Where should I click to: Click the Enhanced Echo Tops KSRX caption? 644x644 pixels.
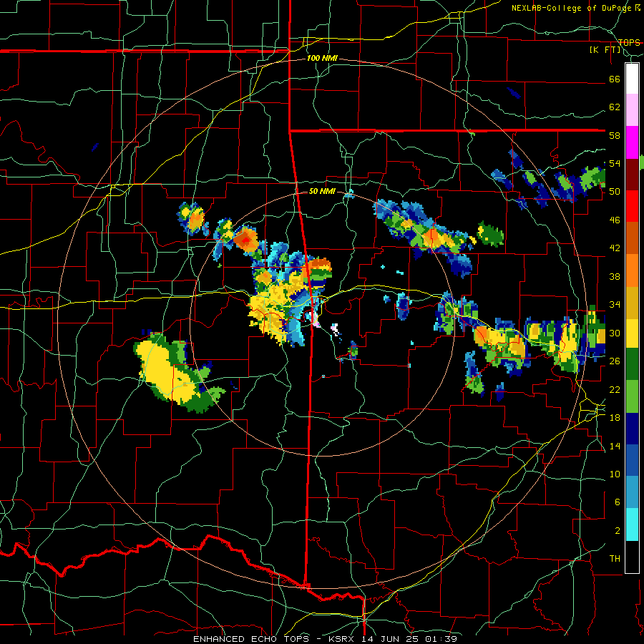325,639
